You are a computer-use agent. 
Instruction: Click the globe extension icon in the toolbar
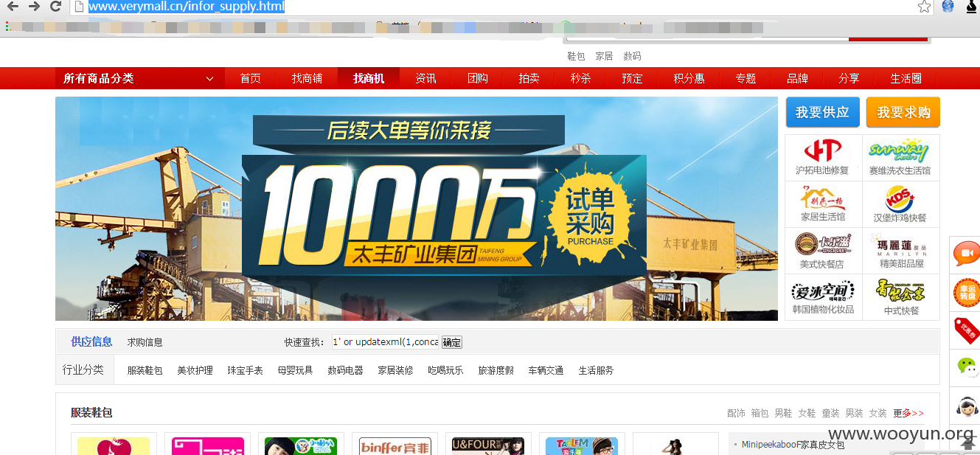948,7
